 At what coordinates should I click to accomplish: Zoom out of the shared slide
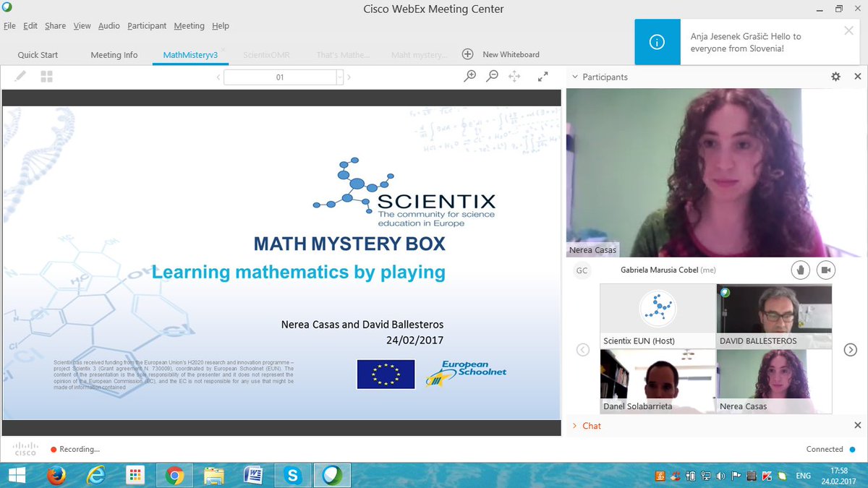[492, 76]
